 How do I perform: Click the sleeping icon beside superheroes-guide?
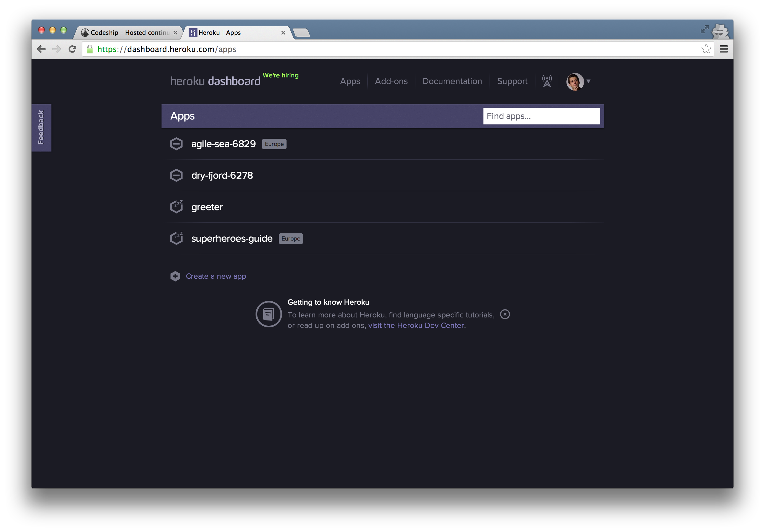pyautogui.click(x=176, y=238)
